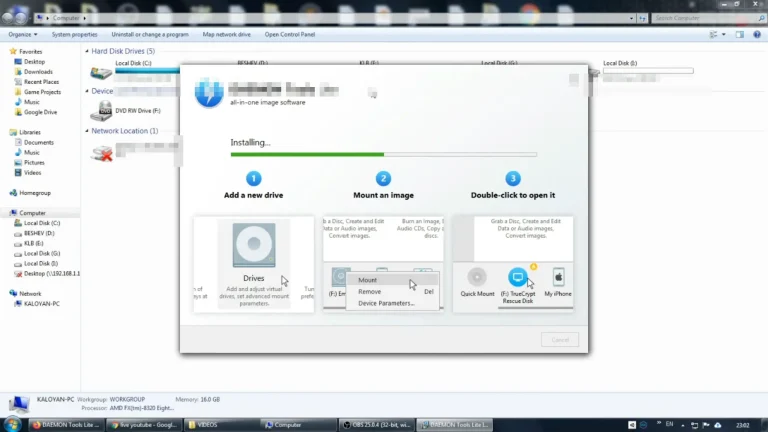Click the DAEMON Tools lightning logo
768x432 pixels.
point(209,92)
